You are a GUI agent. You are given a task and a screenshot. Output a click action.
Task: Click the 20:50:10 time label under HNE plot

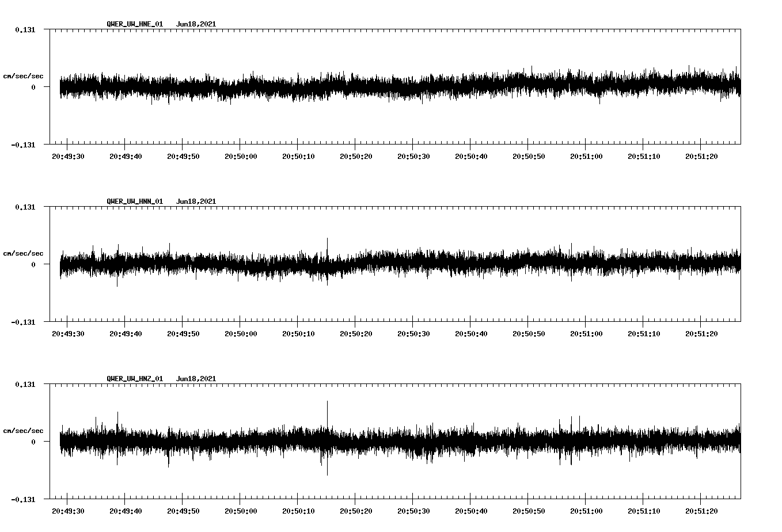pos(298,156)
